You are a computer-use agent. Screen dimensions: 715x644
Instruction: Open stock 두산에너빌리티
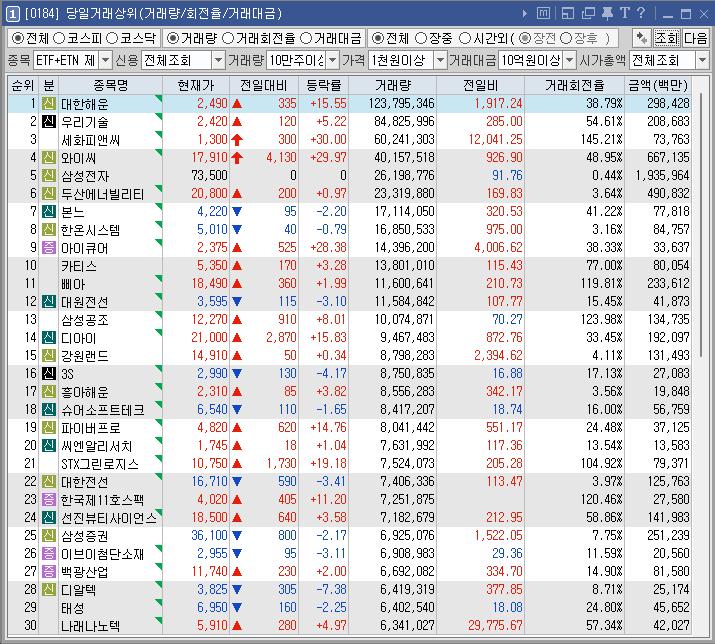click(103, 194)
